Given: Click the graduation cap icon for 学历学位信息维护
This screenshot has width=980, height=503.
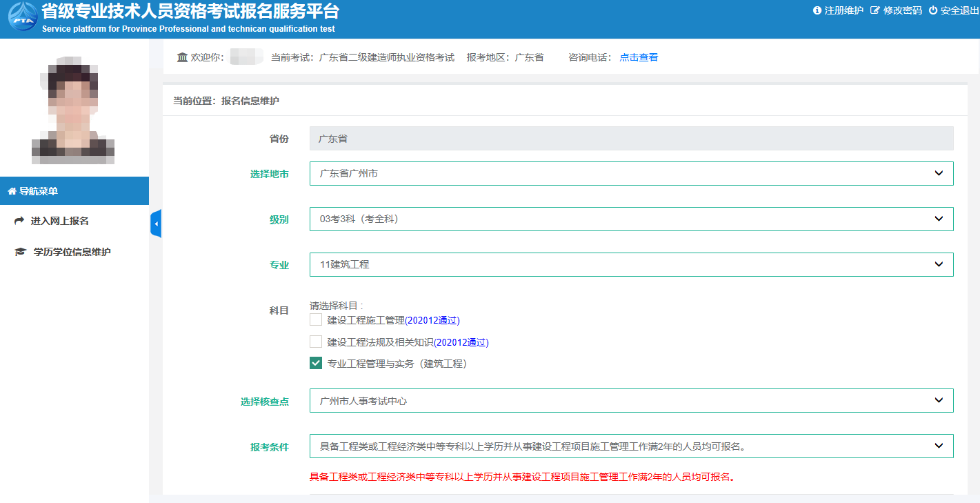Looking at the screenshot, I should click(x=20, y=252).
